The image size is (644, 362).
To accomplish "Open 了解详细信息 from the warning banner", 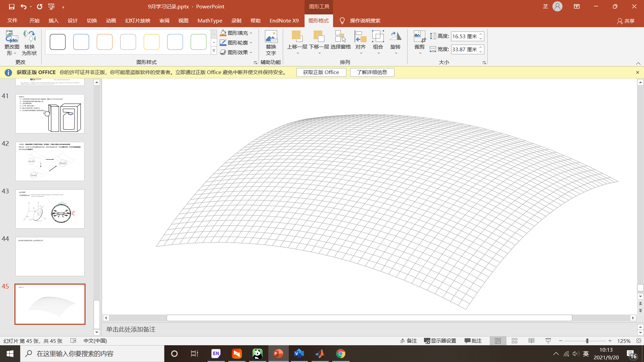I will [x=372, y=72].
